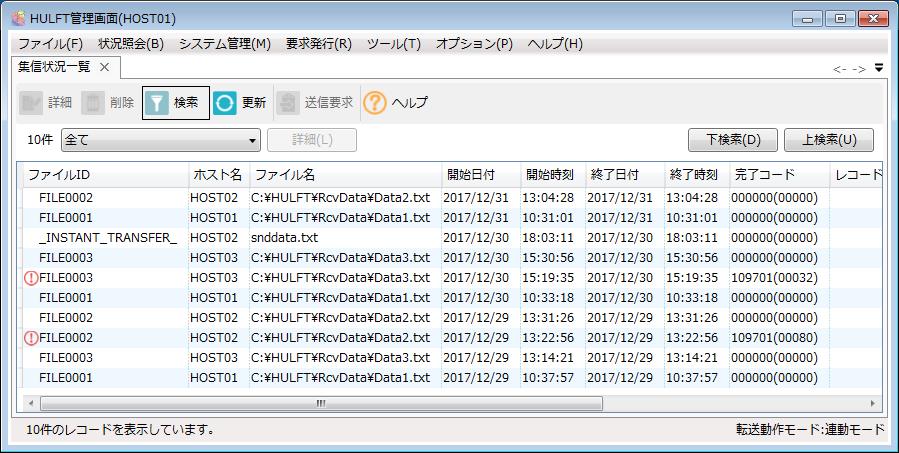Click the 詳細 toolbar icon
The image size is (899, 453).
31,103
